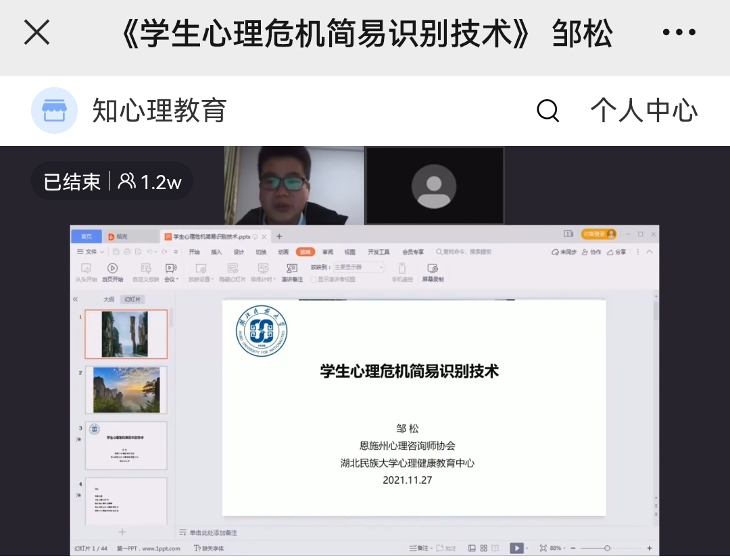Close the live stream page with X
This screenshot has height=560, width=730.
point(36,32)
